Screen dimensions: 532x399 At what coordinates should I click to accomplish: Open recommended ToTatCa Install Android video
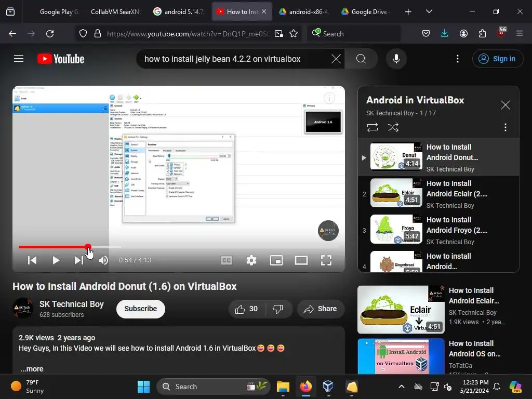437,356
